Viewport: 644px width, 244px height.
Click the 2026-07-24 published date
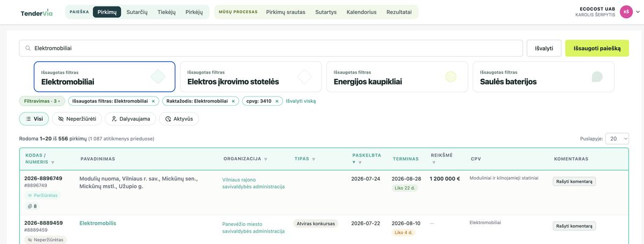tap(365, 179)
